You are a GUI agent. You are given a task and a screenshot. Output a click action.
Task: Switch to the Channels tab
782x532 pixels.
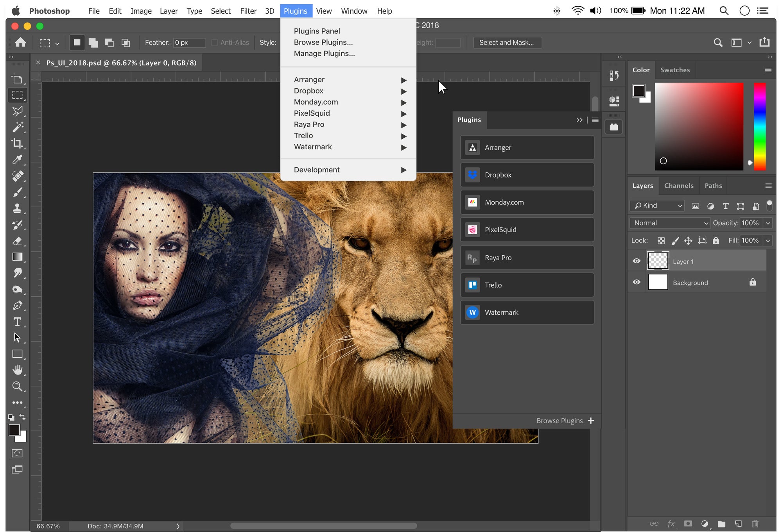(x=679, y=185)
